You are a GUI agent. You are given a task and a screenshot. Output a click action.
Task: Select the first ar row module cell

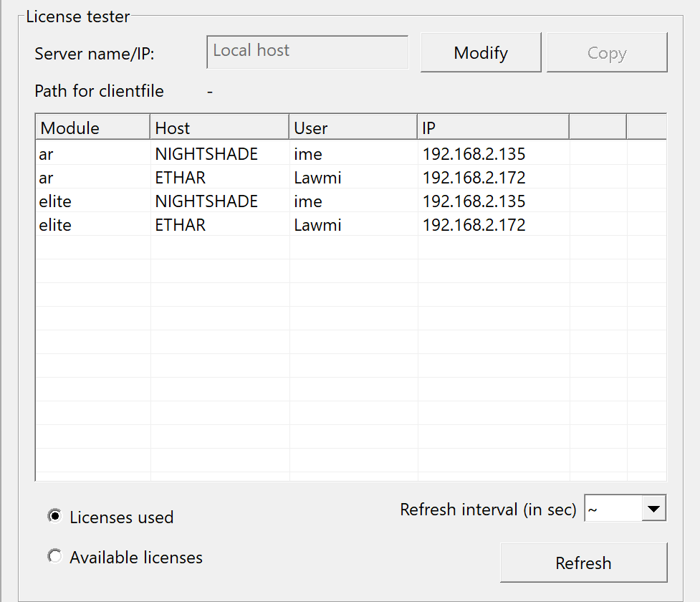tap(47, 153)
